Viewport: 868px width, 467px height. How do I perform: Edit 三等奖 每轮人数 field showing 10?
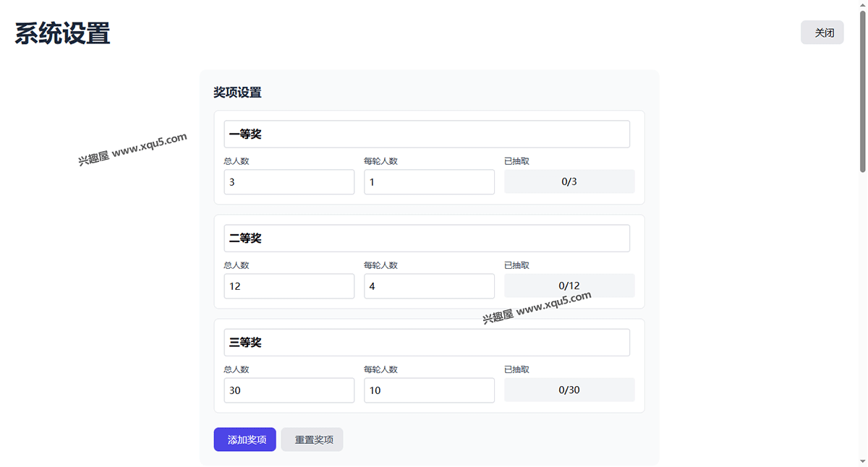(429, 390)
